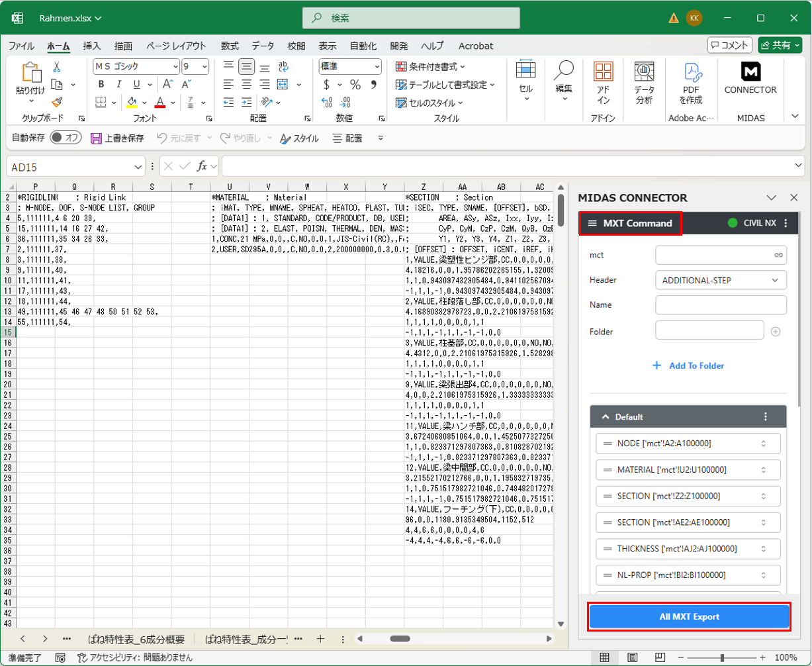This screenshot has height=666, width=812.
Task: Open the Name Box dropdown arrow
Action: [x=138, y=166]
